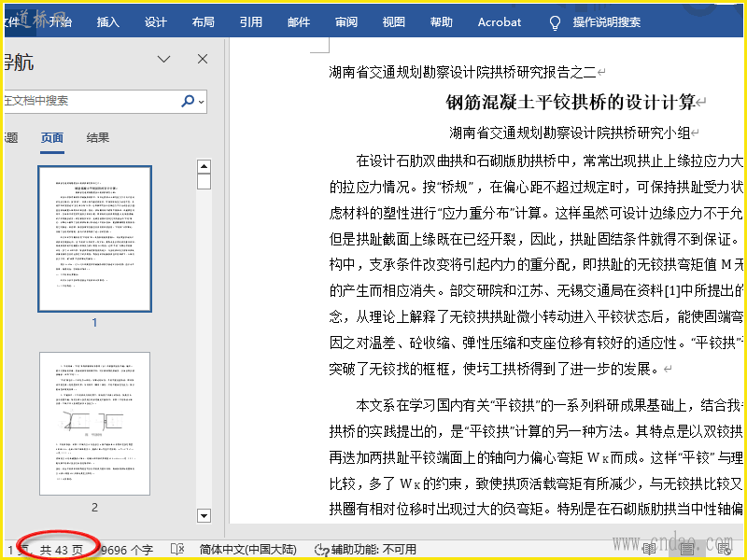The image size is (747, 560).
Task: Open the accessibility checker in status bar
Action: [365, 550]
